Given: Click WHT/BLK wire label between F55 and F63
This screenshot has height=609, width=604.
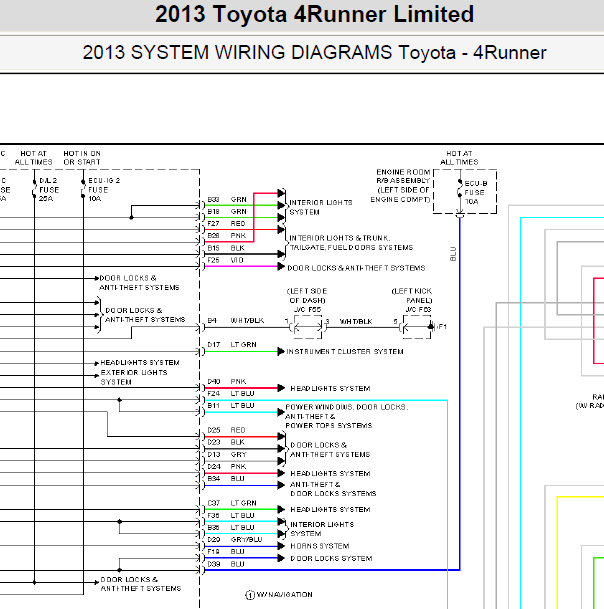Looking at the screenshot, I should [x=356, y=322].
